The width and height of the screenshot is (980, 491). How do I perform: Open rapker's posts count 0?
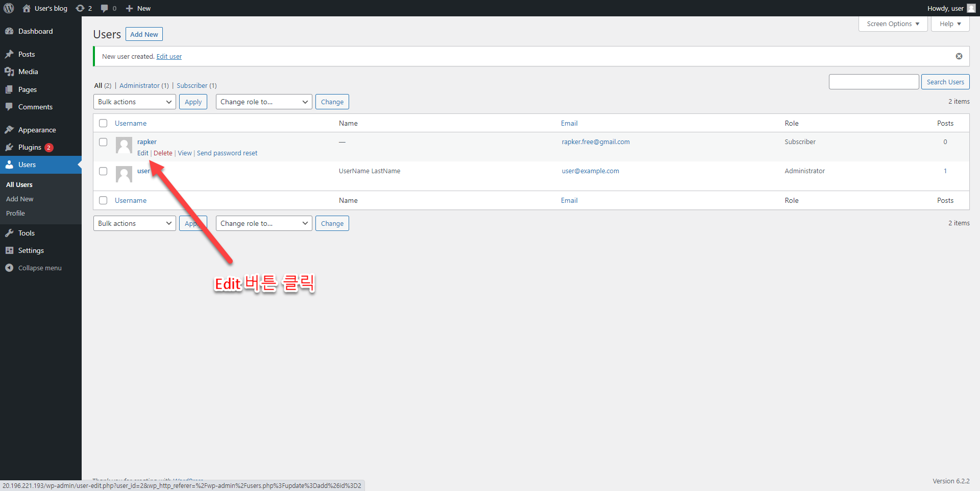tap(945, 142)
